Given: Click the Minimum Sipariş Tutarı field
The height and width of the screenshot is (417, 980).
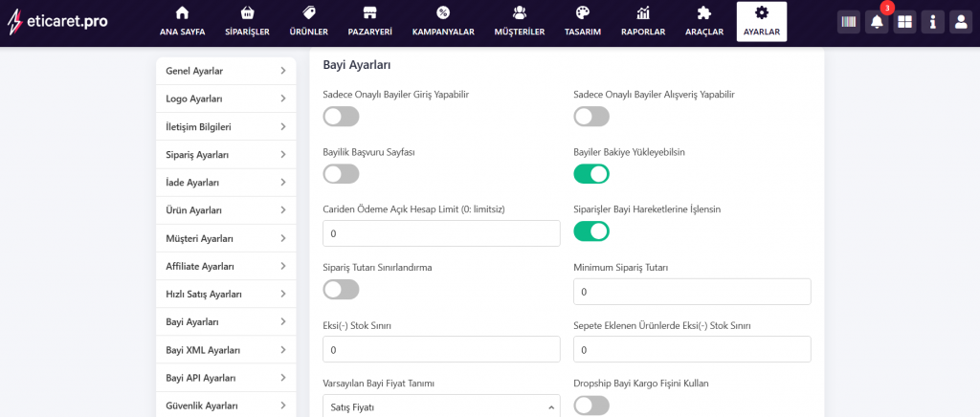Looking at the screenshot, I should 692,292.
